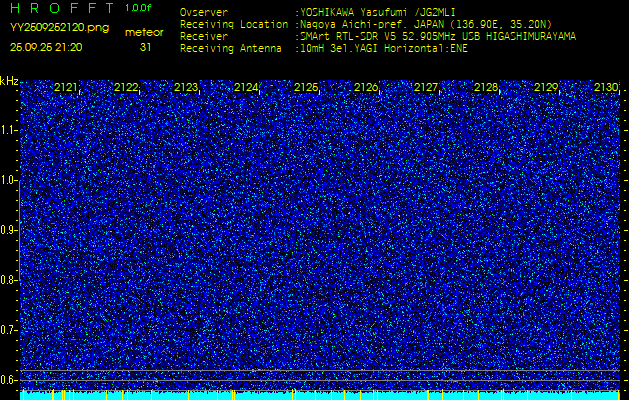Click the 2124 time marker
This screenshot has height=400, width=629.
click(246, 87)
